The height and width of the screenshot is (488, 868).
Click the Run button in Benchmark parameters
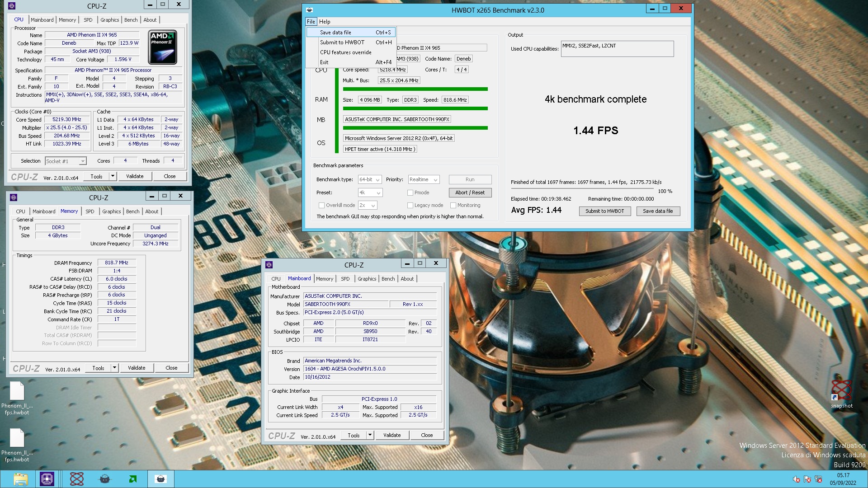[470, 179]
